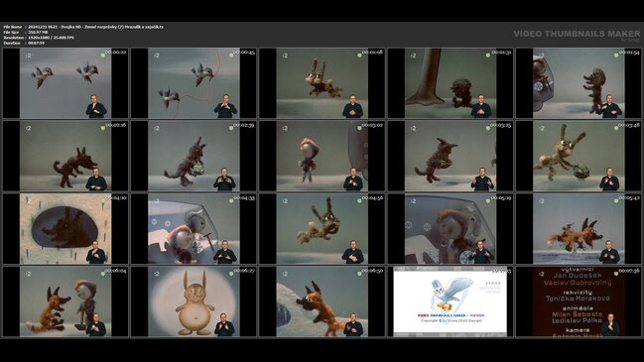Click the owl logo splash thumbnail

[451, 302]
